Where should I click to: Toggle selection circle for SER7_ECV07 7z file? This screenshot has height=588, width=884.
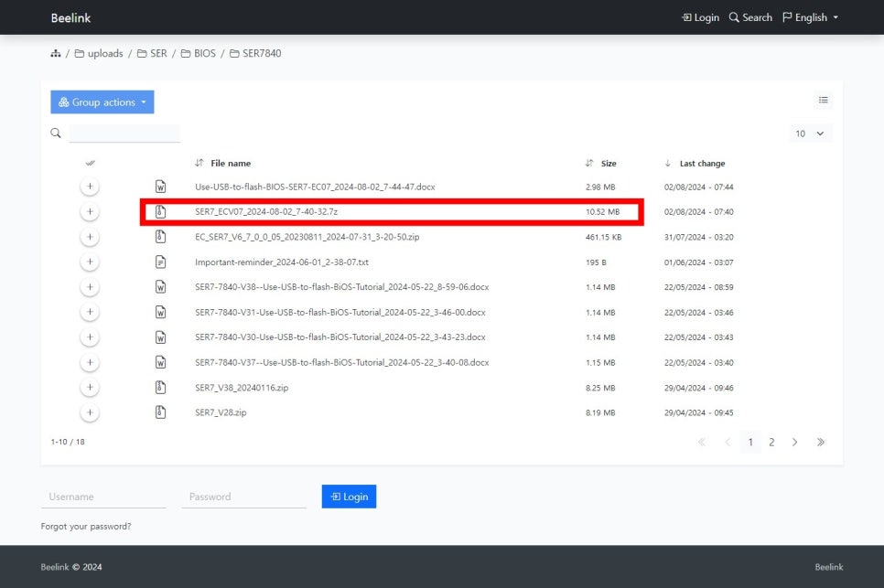[90, 212]
